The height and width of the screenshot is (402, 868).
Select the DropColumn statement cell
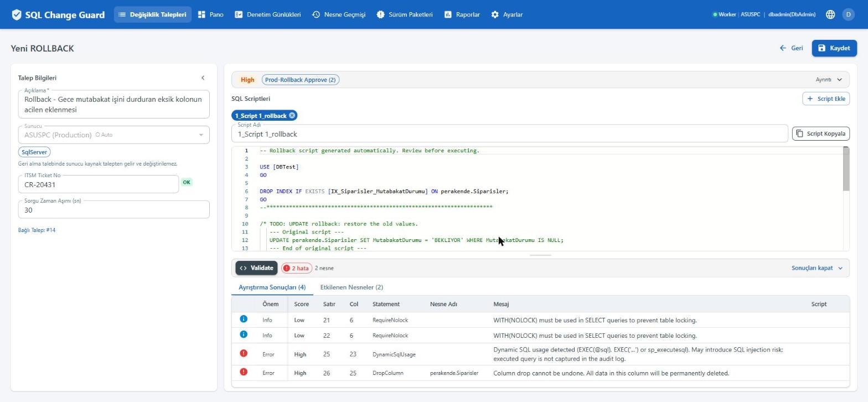[x=388, y=373]
